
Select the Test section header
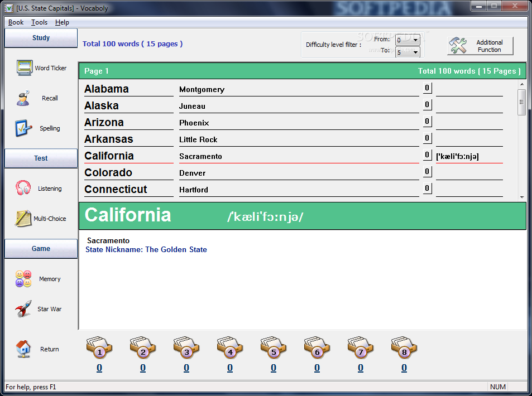point(41,158)
